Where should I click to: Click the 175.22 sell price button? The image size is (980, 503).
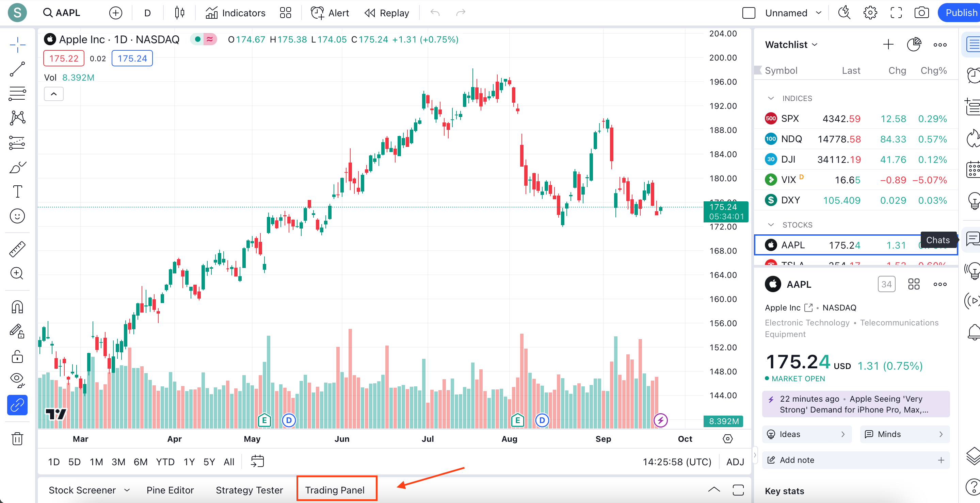(x=64, y=58)
